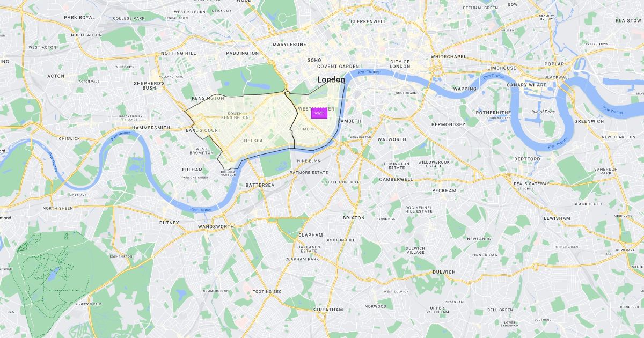644x338 pixels.
Task: Click the Isle of Dogs label
Action: point(543,112)
